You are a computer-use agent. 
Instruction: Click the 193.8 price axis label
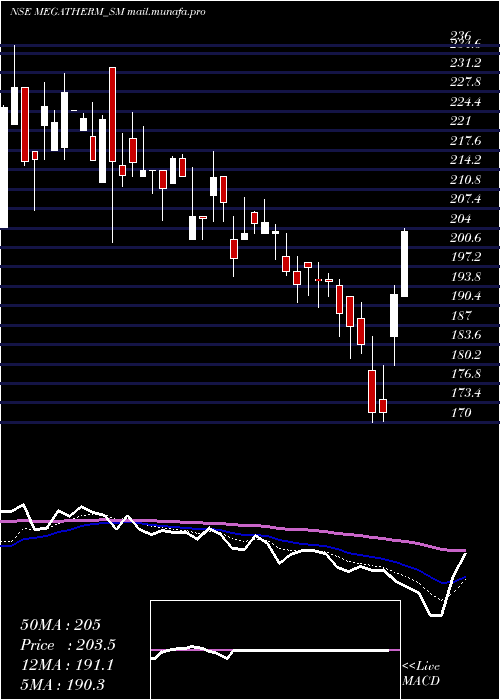pos(465,277)
